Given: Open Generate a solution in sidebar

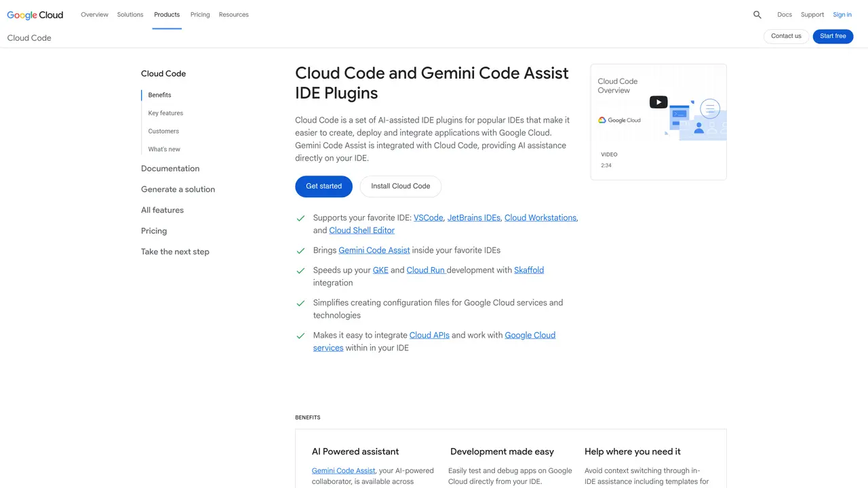Looking at the screenshot, I should 178,189.
